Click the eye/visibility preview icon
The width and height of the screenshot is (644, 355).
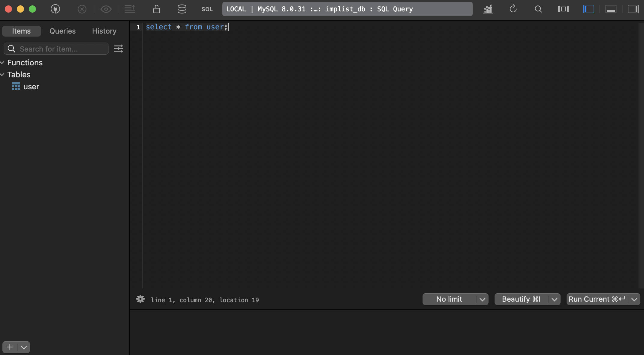(x=106, y=9)
